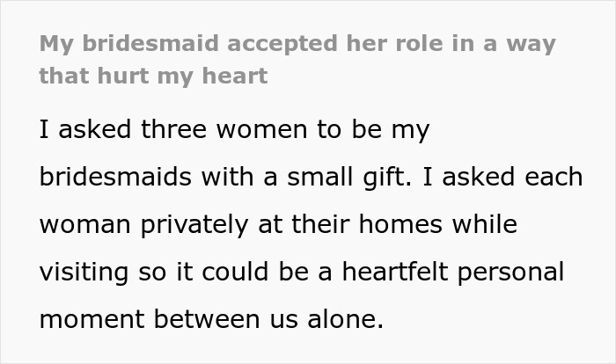Click the word 'while' at the third line's end
Image resolution: width=616 pixels, height=364 pixels.
[x=484, y=225]
